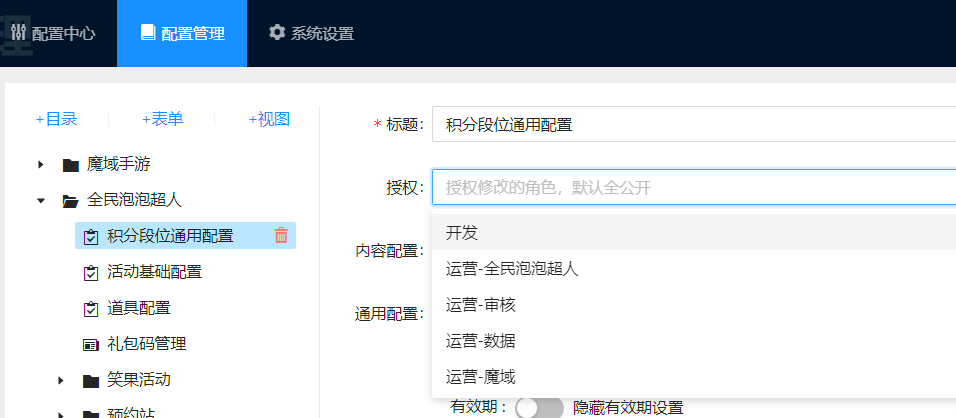This screenshot has width=956, height=418.
Task: Add a new form with +表单
Action: tap(163, 119)
